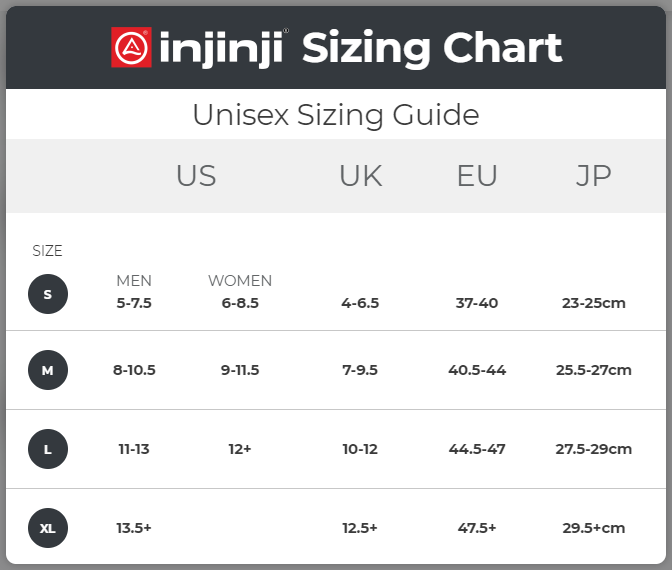Click the WOMEN sub-column label

tap(240, 281)
